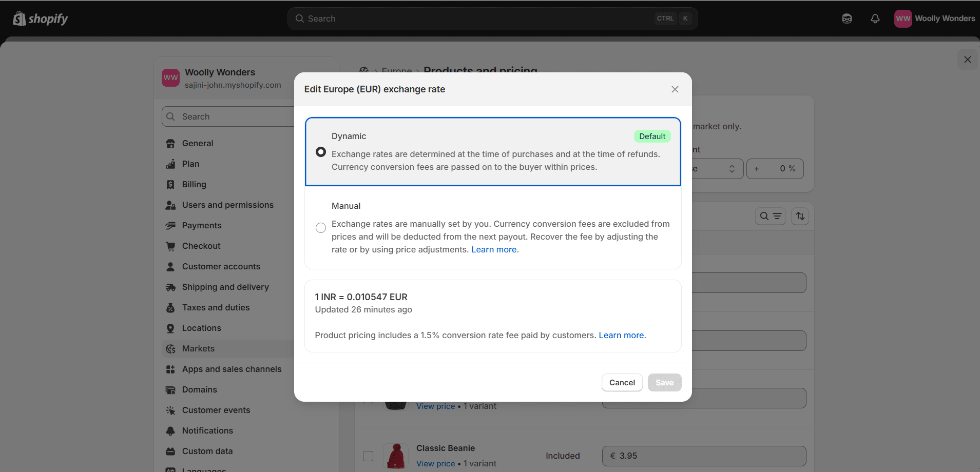Click the settings sidebar Search field

(228, 116)
